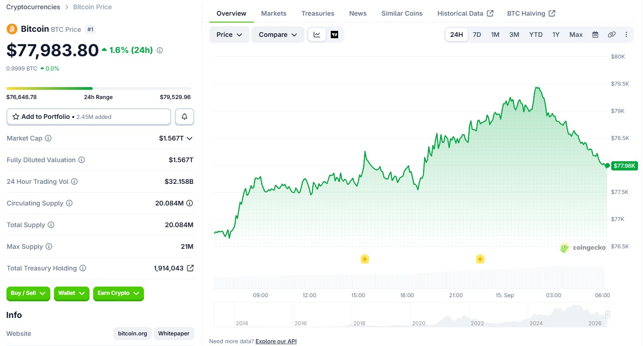Viewport: 644px width, 346px height.
Task: Select the 3M time range
Action: 514,35
